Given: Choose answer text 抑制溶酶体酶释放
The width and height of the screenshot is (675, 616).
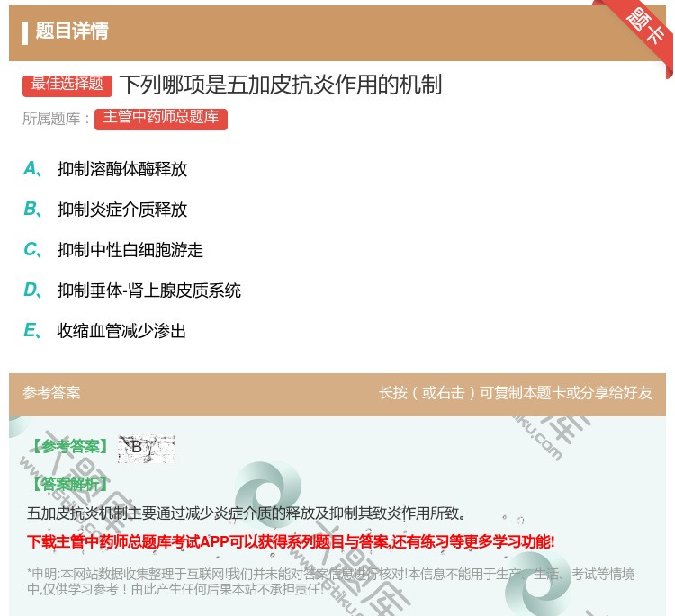Looking at the screenshot, I should pyautogui.click(x=122, y=169).
